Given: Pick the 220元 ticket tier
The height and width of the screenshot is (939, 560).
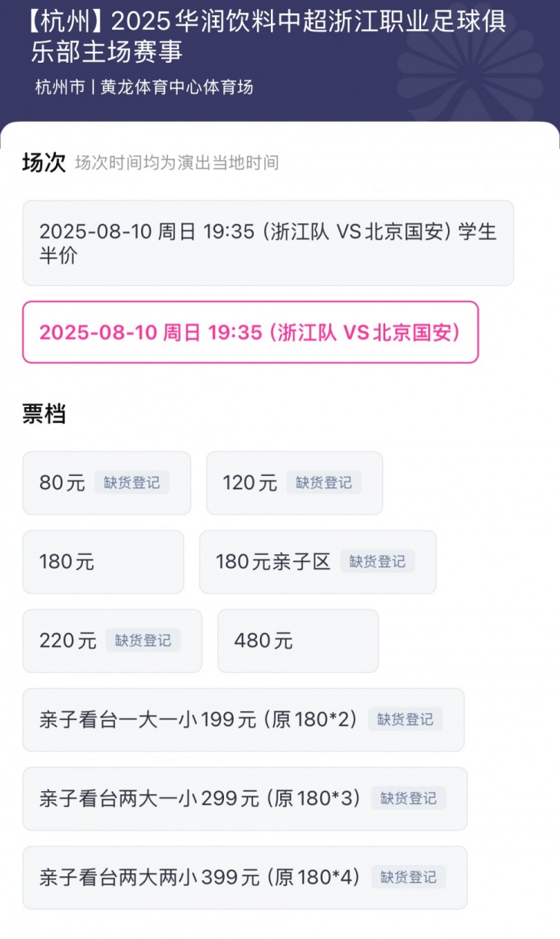Looking at the screenshot, I should point(112,640).
